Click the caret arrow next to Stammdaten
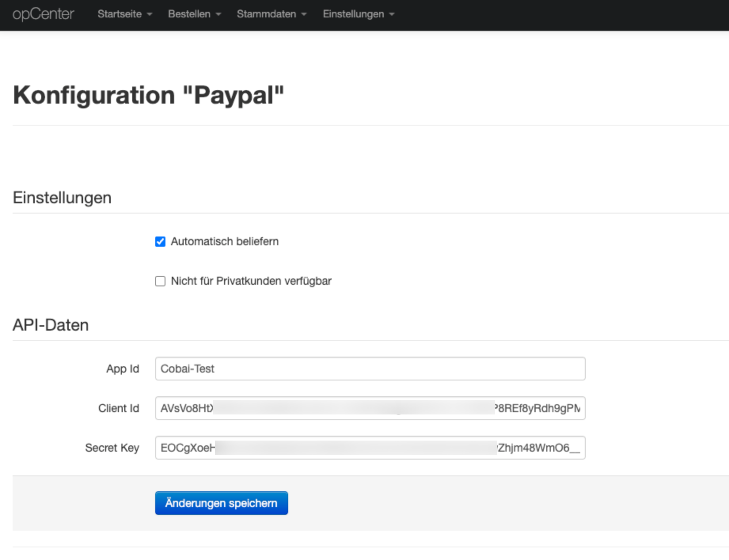The width and height of the screenshot is (729, 560). tap(304, 15)
